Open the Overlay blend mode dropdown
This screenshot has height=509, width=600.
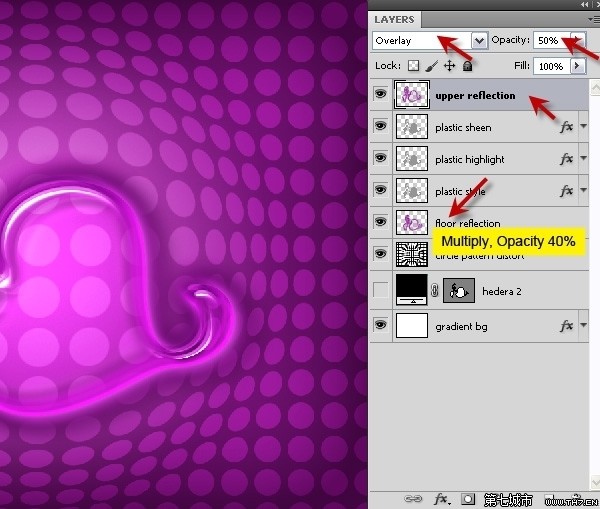click(x=479, y=41)
